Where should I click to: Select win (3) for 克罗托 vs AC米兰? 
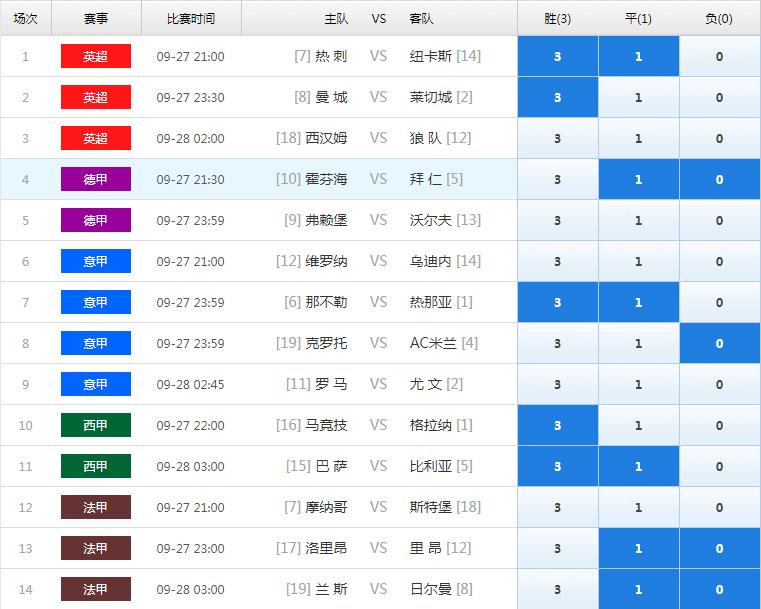tap(558, 344)
